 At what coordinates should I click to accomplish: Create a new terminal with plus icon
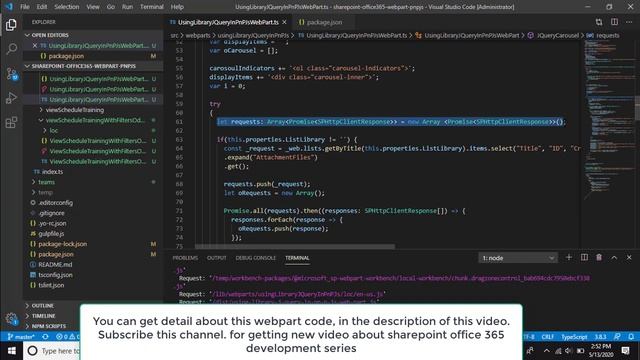[569, 258]
